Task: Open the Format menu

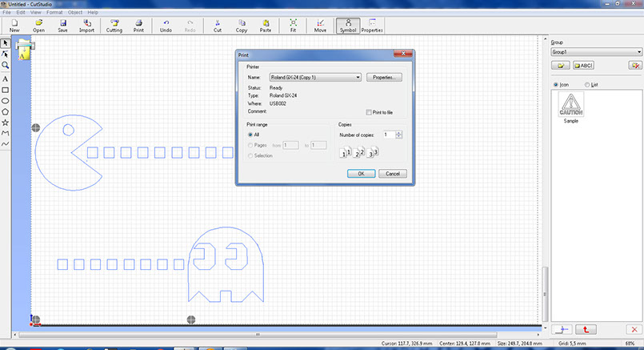Action: (54, 12)
